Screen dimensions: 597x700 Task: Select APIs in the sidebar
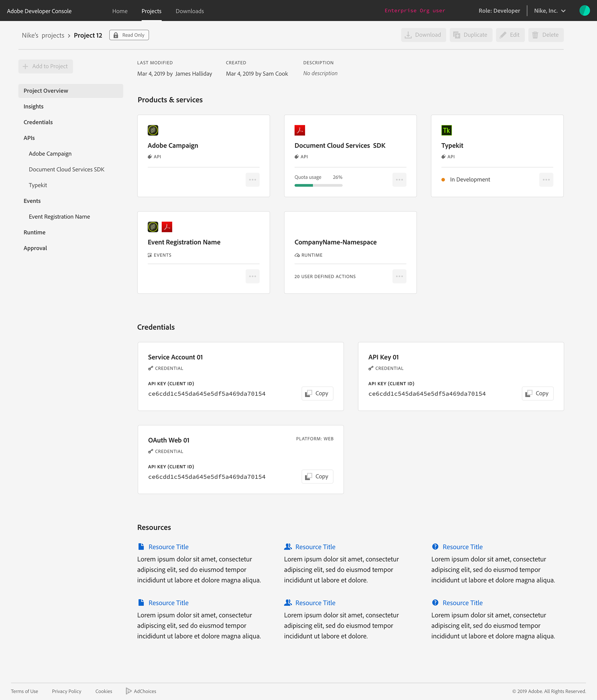pyautogui.click(x=29, y=138)
